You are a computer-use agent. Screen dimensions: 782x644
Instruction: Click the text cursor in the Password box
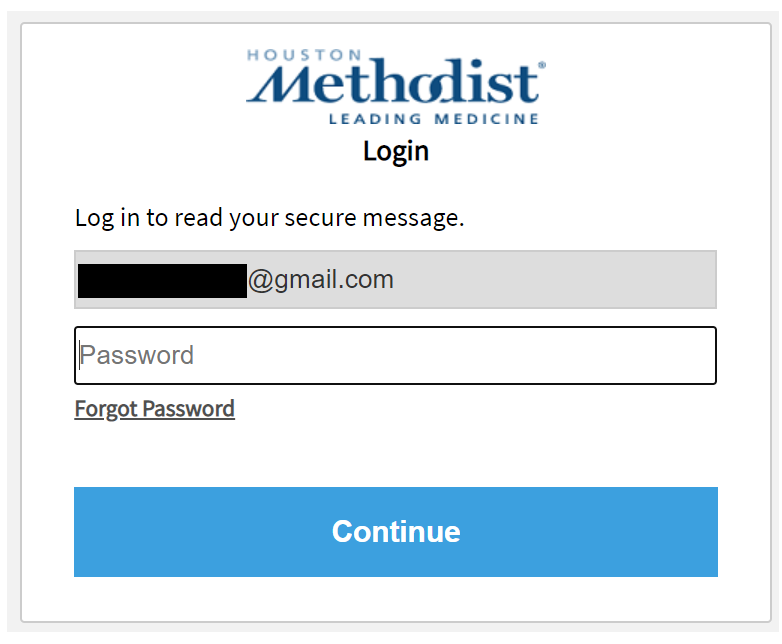click(x=79, y=355)
